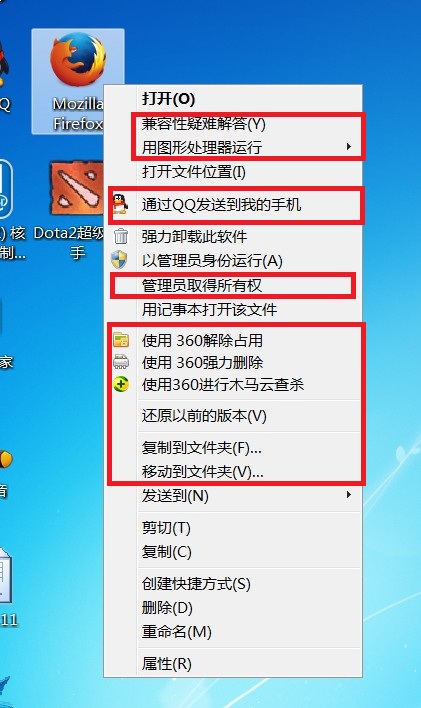Screen dimensions: 421x708
Task: Click the QQ penguin icon in menu
Action: tap(120, 204)
